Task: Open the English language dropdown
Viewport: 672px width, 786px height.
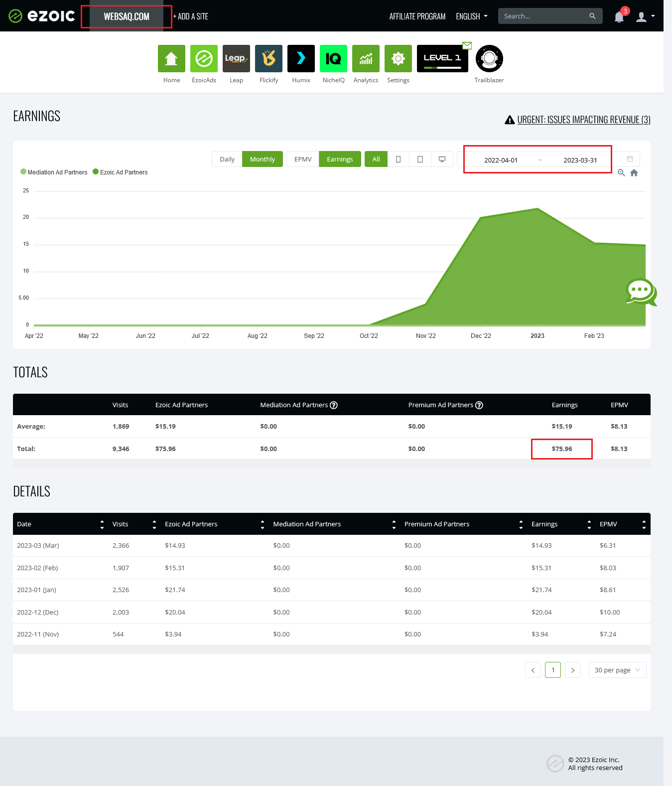Action: [x=472, y=16]
